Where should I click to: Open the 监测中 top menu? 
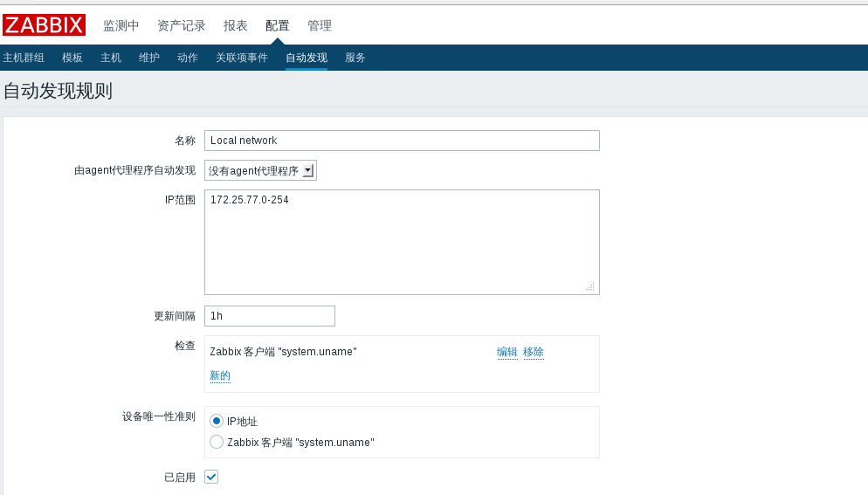[x=121, y=25]
